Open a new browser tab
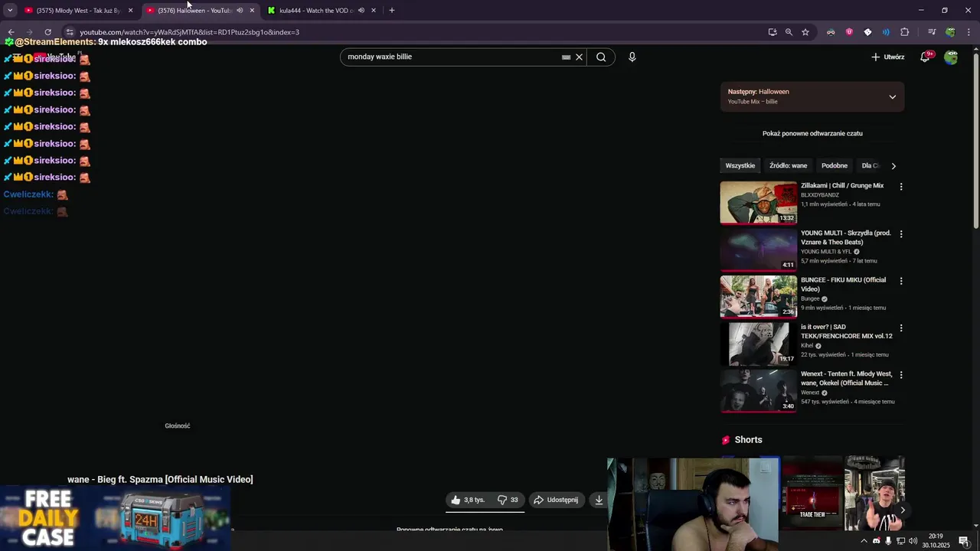Image resolution: width=980 pixels, height=551 pixels. [x=392, y=11]
